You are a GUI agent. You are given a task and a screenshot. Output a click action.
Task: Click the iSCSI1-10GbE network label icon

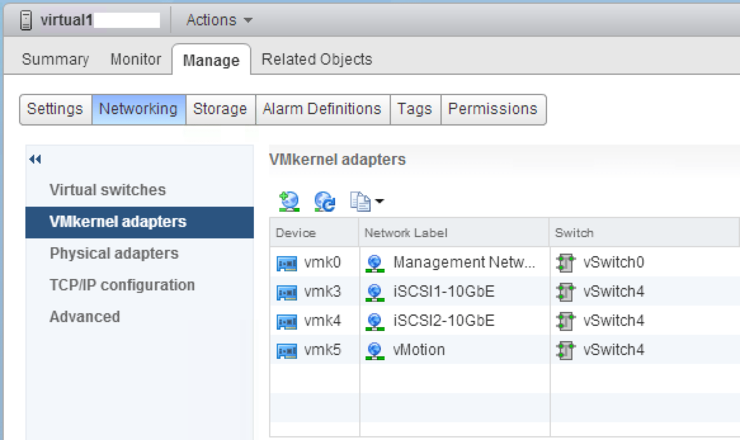(375, 292)
